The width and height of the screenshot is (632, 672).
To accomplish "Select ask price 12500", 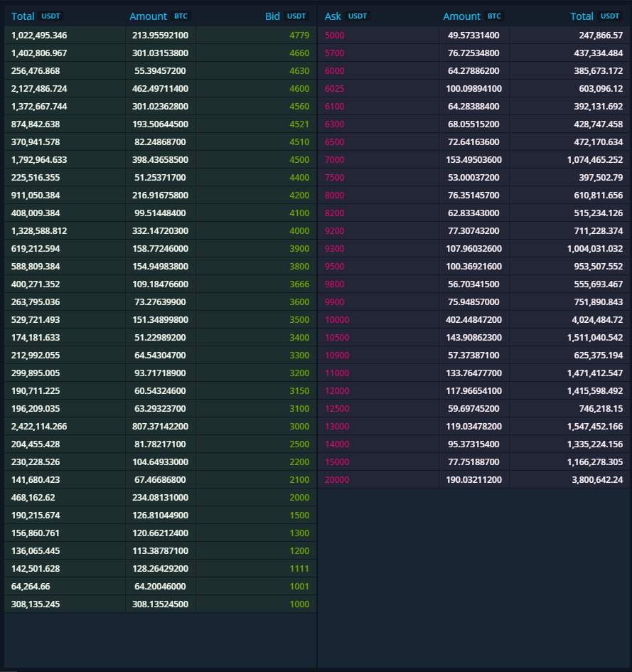I will click(x=337, y=408).
